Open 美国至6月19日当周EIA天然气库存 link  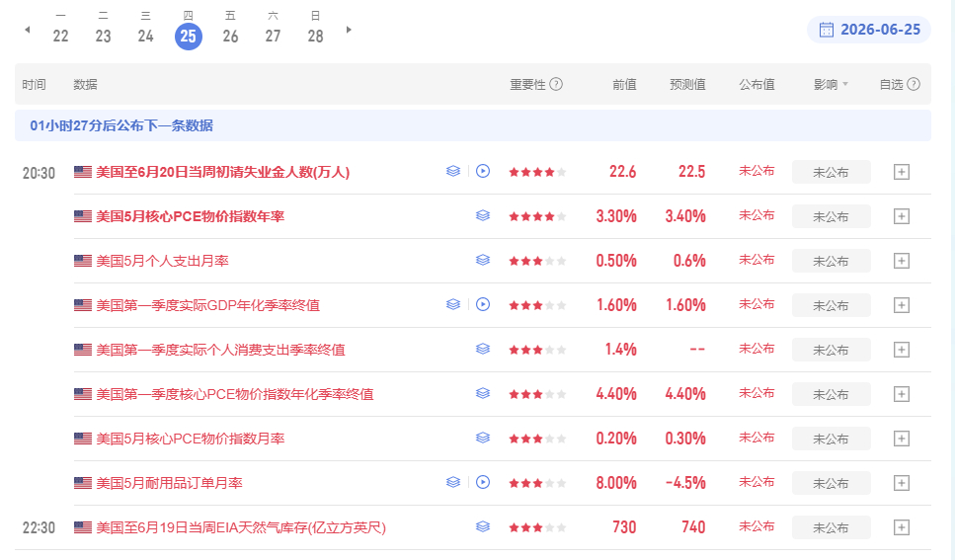point(241,528)
